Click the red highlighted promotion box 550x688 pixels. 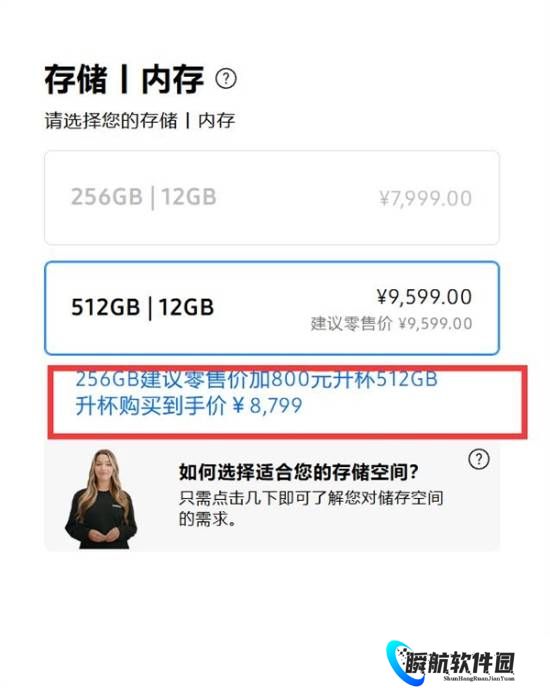tap(288, 401)
